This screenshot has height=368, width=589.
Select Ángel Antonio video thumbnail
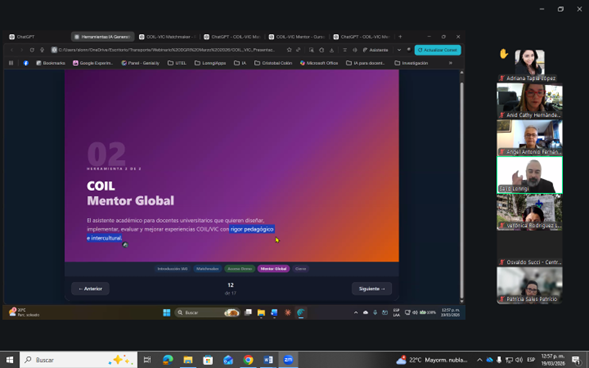click(x=529, y=137)
